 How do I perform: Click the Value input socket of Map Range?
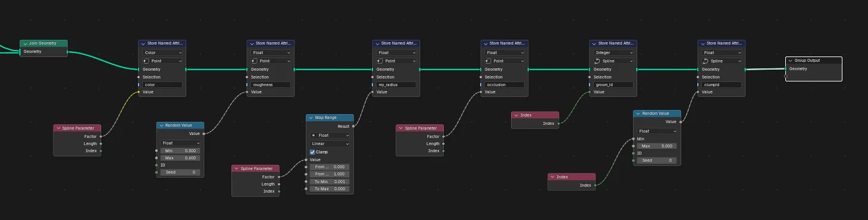[x=306, y=159]
